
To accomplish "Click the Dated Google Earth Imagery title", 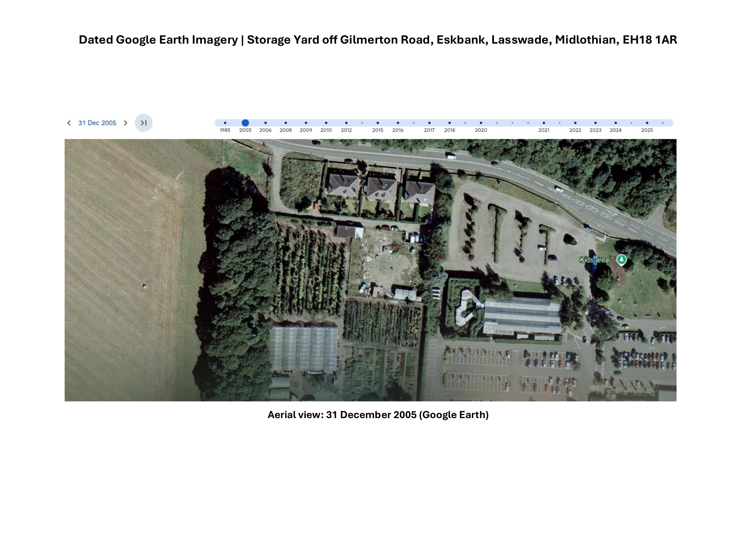I will pos(378,40).
